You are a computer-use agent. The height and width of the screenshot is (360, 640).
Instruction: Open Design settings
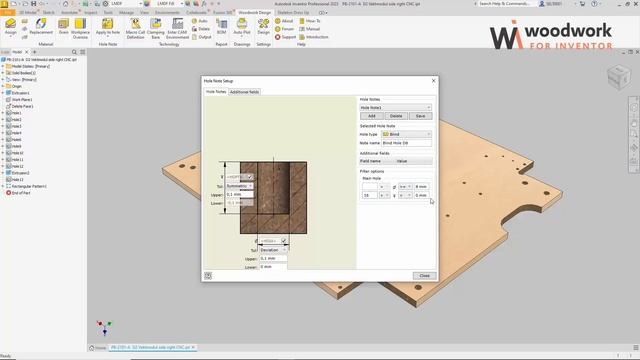pos(263,27)
